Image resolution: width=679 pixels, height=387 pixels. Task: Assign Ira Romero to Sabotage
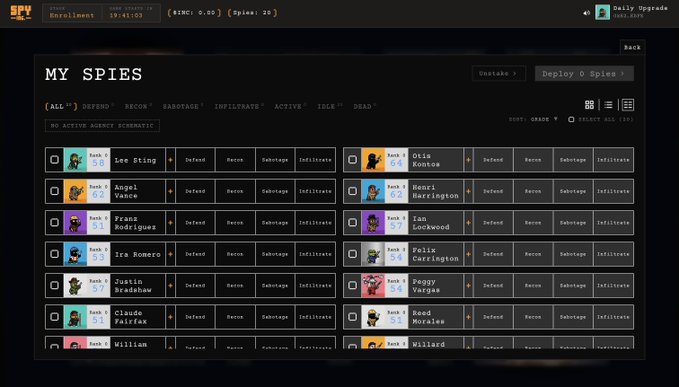(x=275, y=254)
